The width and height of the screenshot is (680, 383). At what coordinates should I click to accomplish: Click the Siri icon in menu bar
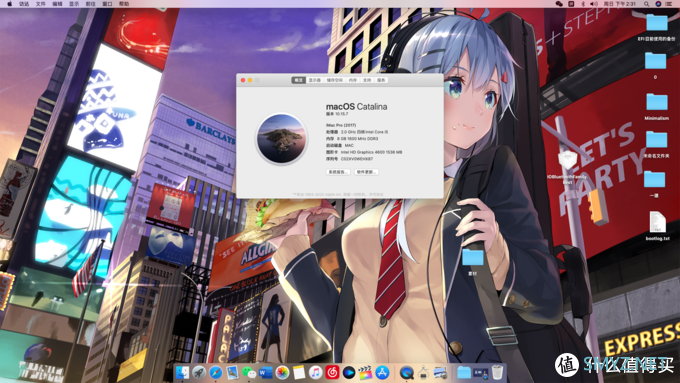(658, 3)
